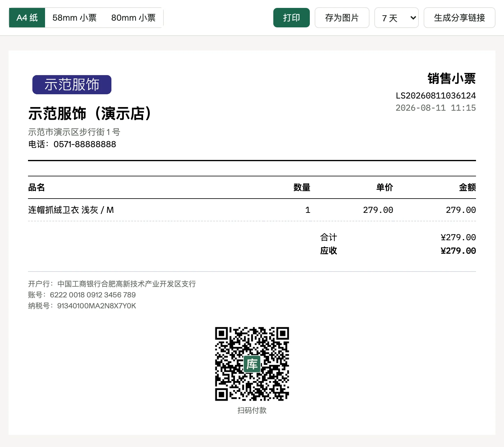Switch to 80mm 小票 receipt format
This screenshot has width=504, height=447.
pyautogui.click(x=133, y=18)
